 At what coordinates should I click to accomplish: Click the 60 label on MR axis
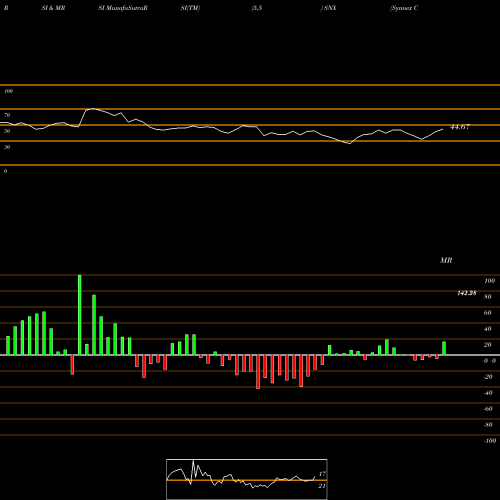coord(488,313)
